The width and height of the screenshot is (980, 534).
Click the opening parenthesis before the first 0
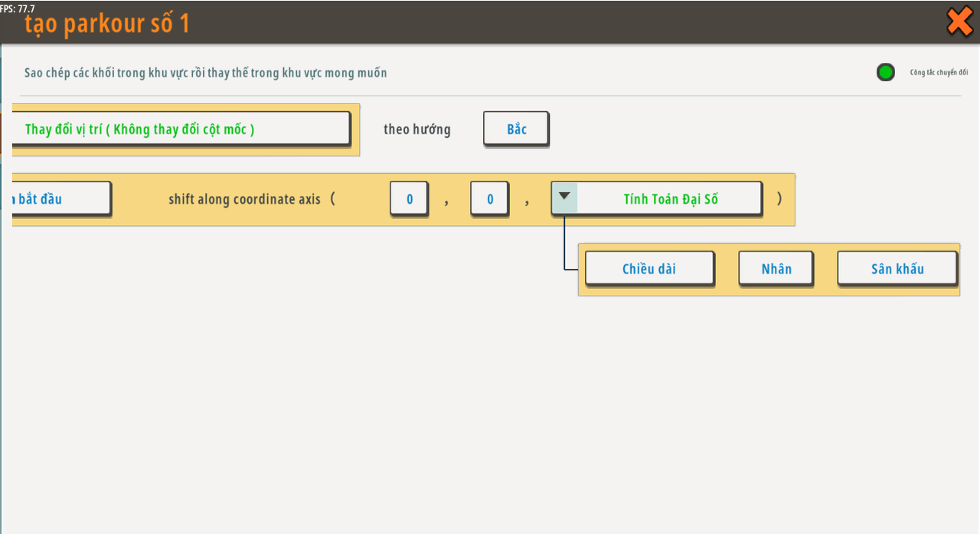[333, 199]
